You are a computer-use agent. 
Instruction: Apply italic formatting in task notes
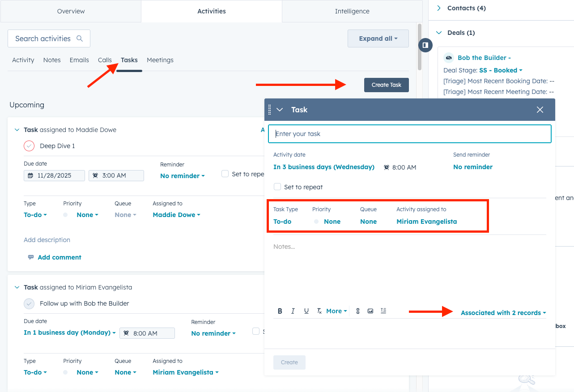click(293, 311)
